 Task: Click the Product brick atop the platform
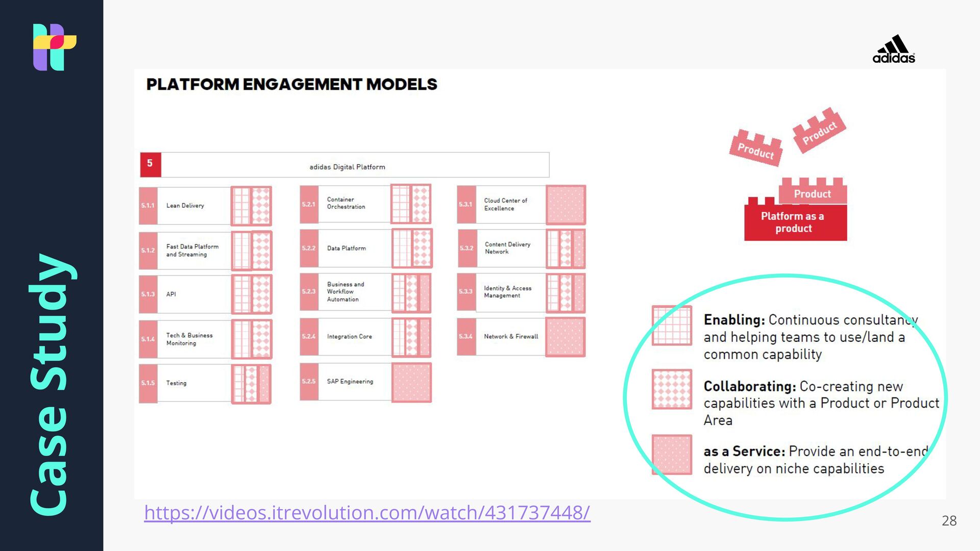[x=813, y=191]
